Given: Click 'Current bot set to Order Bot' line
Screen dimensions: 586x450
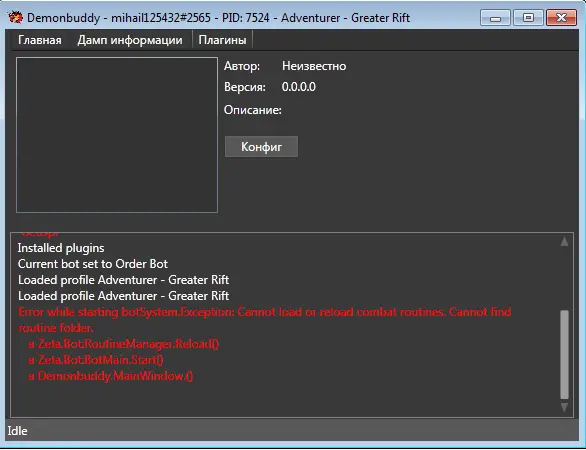Looking at the screenshot, I should (x=93, y=264).
